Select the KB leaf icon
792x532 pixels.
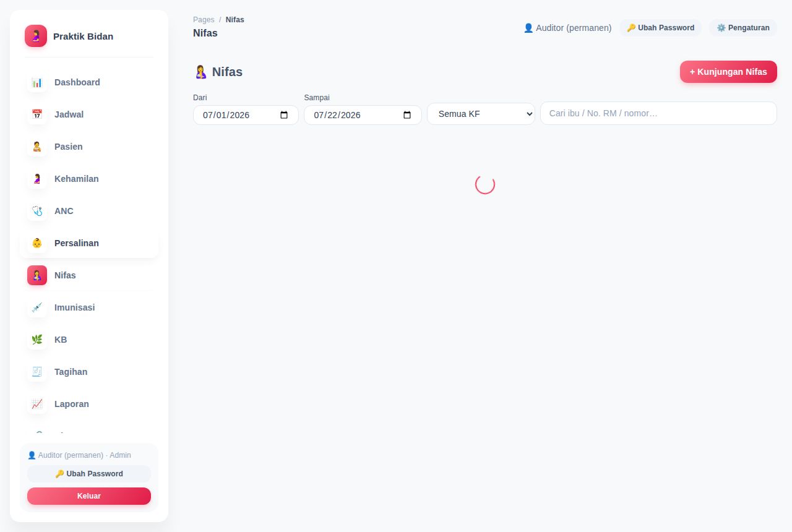tap(37, 340)
